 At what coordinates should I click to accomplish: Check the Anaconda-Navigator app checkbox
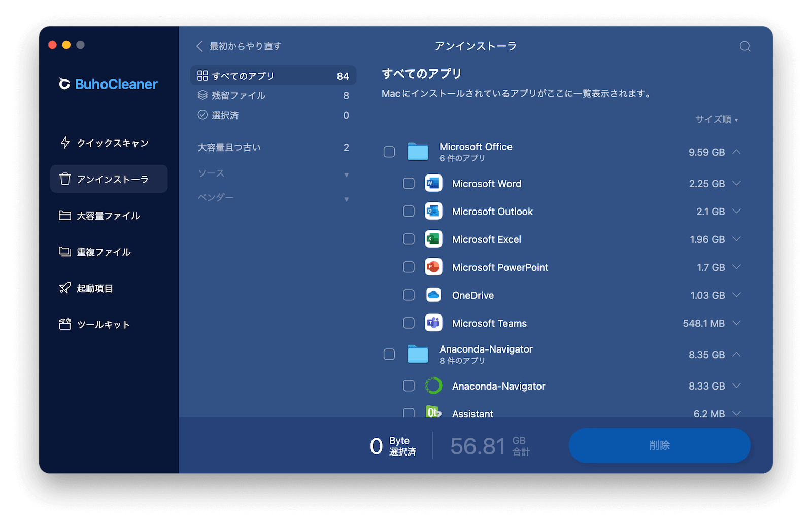click(409, 386)
